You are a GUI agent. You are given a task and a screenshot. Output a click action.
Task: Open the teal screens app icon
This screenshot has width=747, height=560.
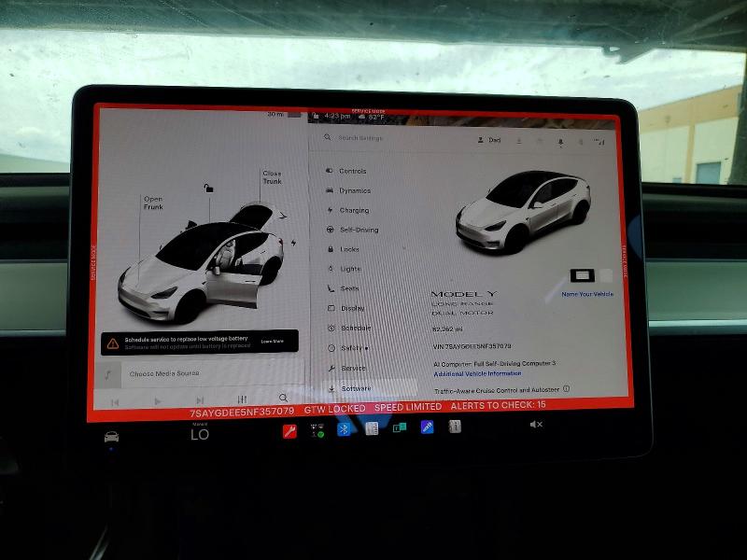click(400, 428)
